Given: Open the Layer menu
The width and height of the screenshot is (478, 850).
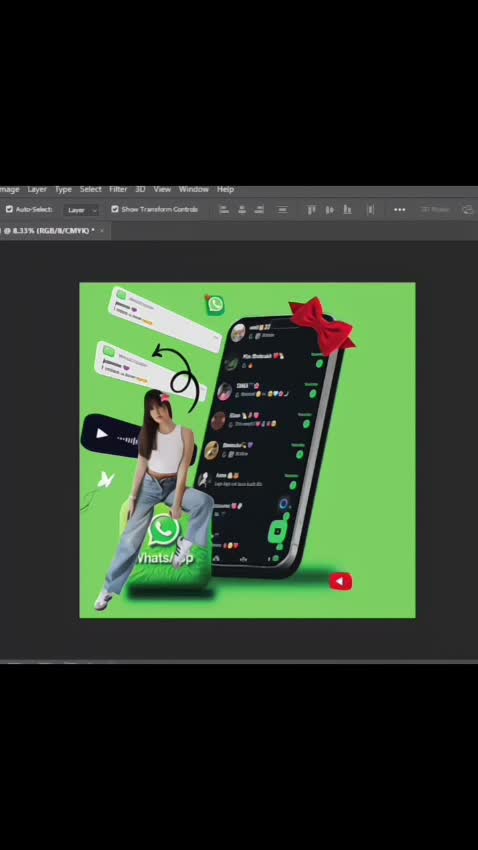Looking at the screenshot, I should 37,189.
